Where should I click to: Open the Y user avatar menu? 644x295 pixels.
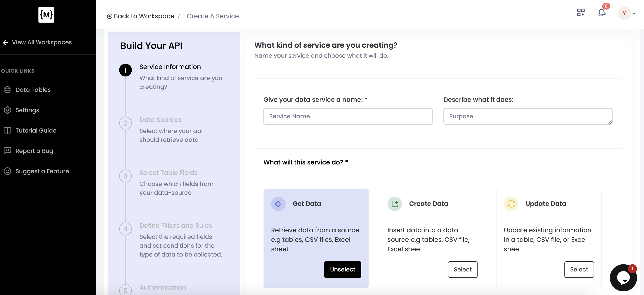[x=624, y=13]
